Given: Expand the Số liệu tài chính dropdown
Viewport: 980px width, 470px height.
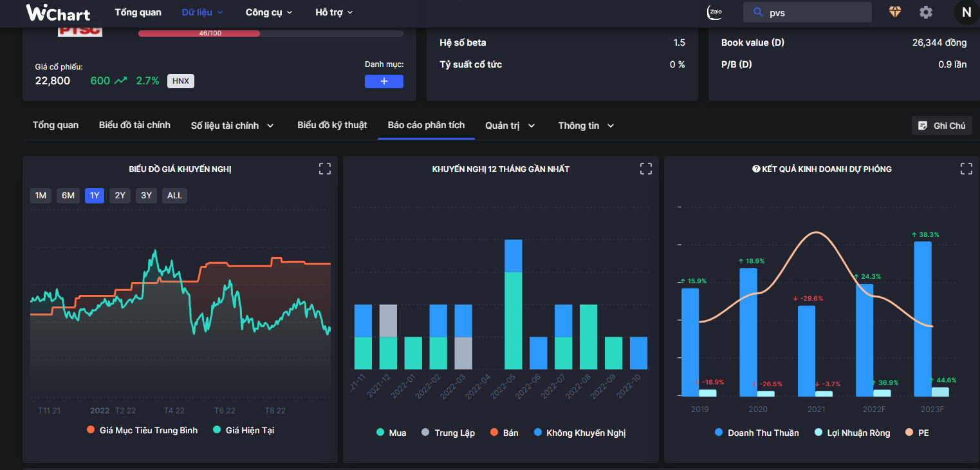Looking at the screenshot, I should (x=232, y=126).
